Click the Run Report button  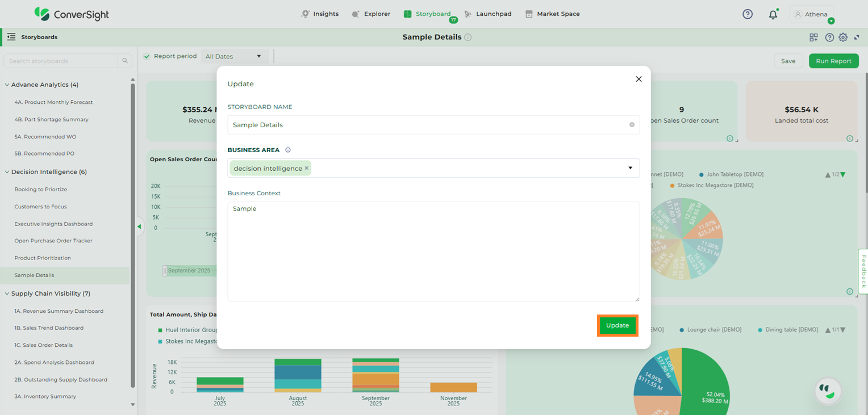click(x=833, y=61)
